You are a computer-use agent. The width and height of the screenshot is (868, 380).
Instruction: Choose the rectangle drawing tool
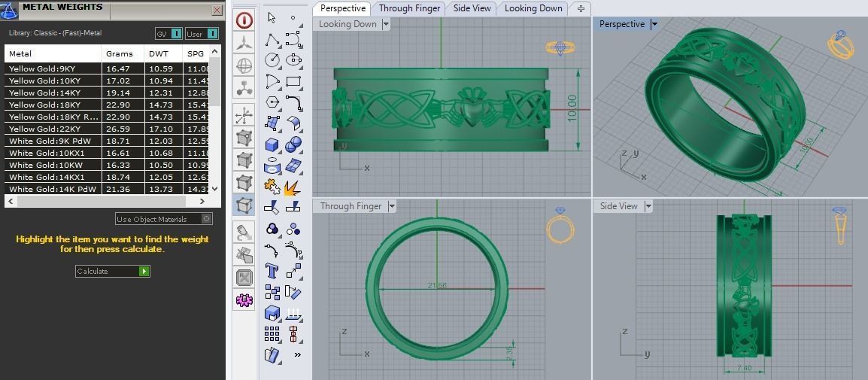pos(293,81)
